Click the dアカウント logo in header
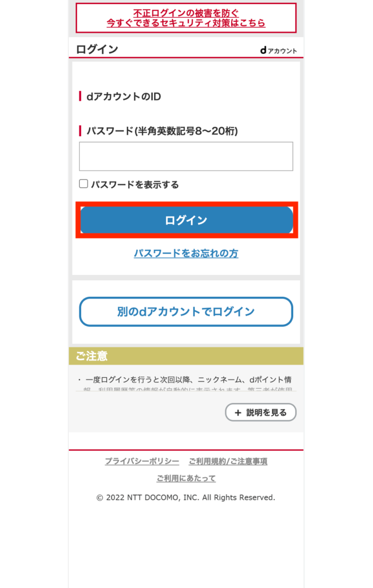 pyautogui.click(x=278, y=51)
